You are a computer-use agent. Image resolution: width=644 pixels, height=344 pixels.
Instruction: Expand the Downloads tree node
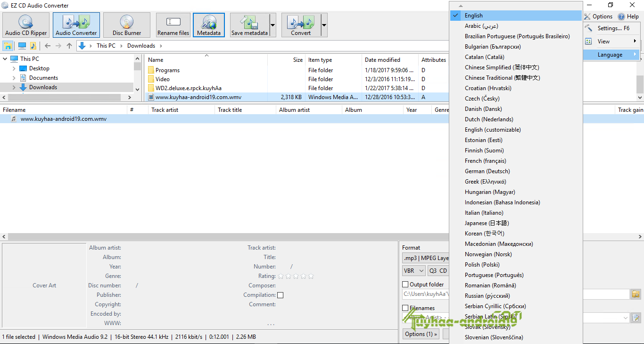[x=14, y=87]
